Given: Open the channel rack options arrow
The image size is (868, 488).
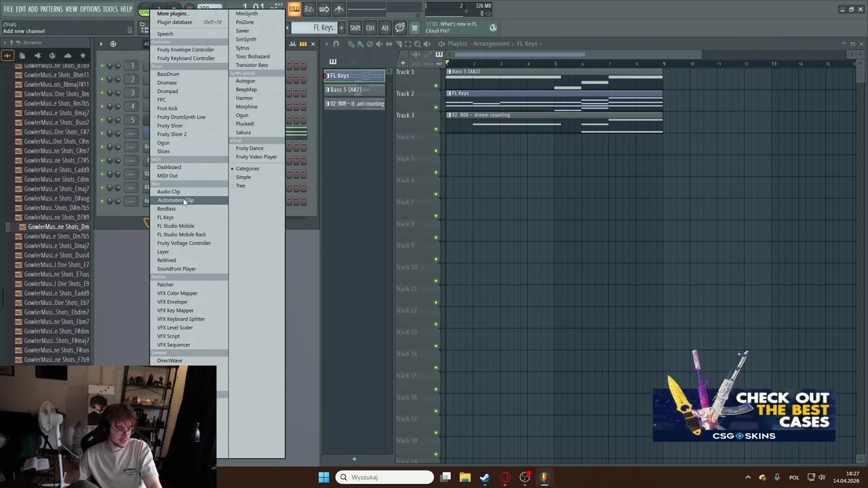Looking at the screenshot, I should tap(101, 43).
